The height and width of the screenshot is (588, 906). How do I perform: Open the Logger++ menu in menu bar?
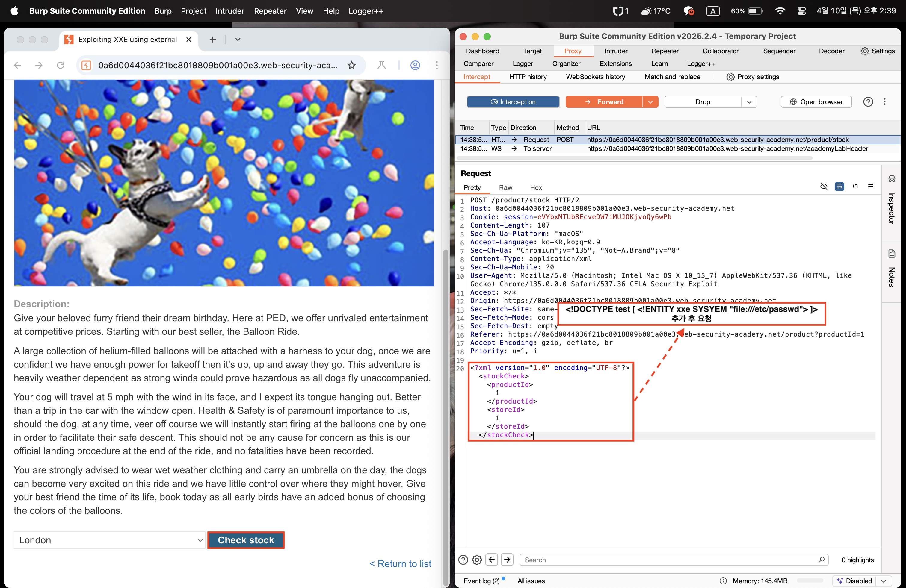point(366,11)
